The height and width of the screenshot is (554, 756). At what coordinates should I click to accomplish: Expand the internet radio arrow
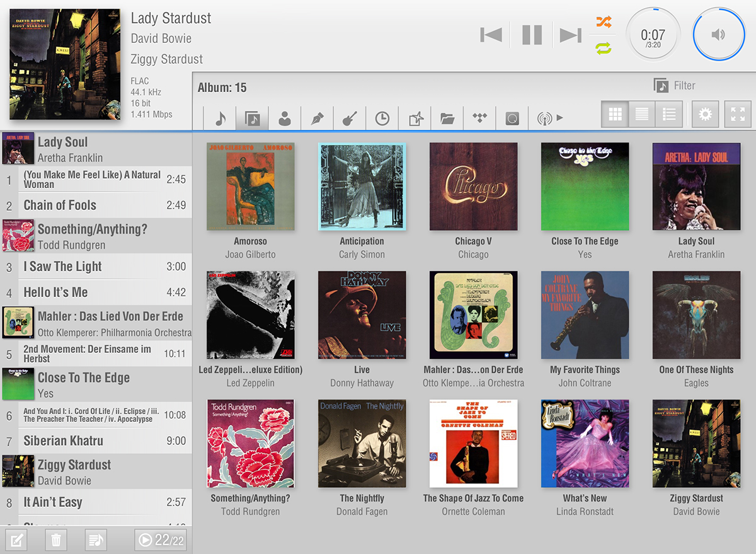click(559, 118)
